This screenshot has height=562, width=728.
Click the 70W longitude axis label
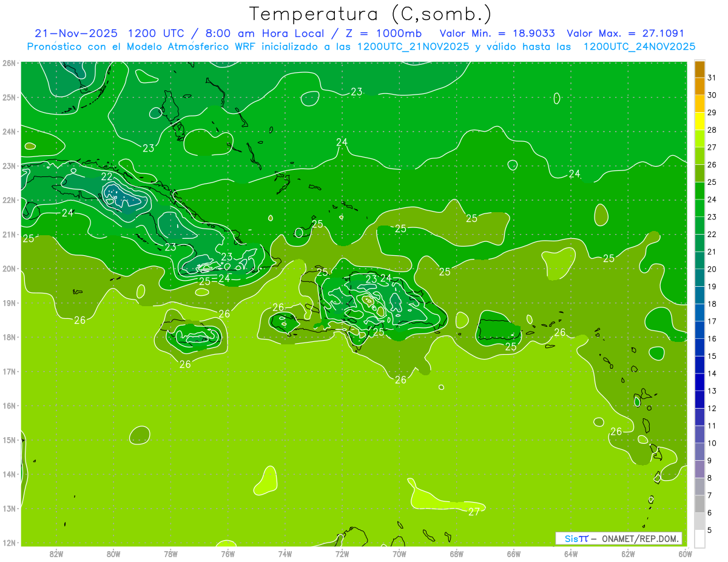tap(399, 554)
